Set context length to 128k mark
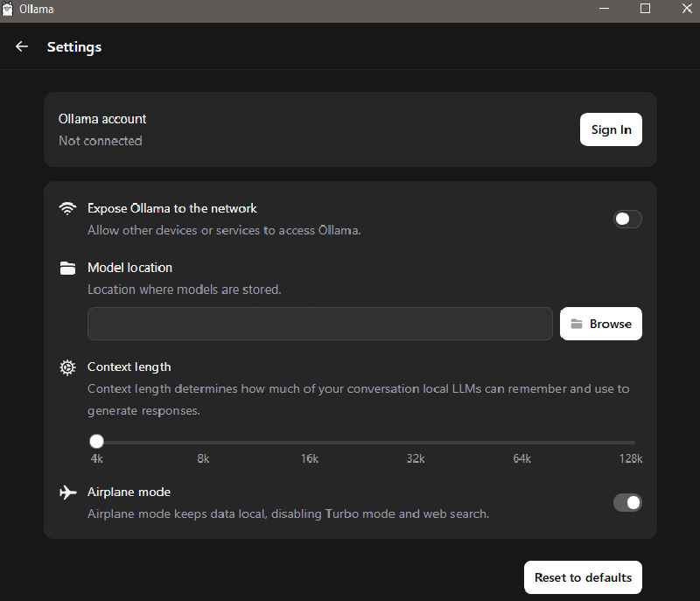Viewport: 700px width, 601px height. tap(630, 442)
